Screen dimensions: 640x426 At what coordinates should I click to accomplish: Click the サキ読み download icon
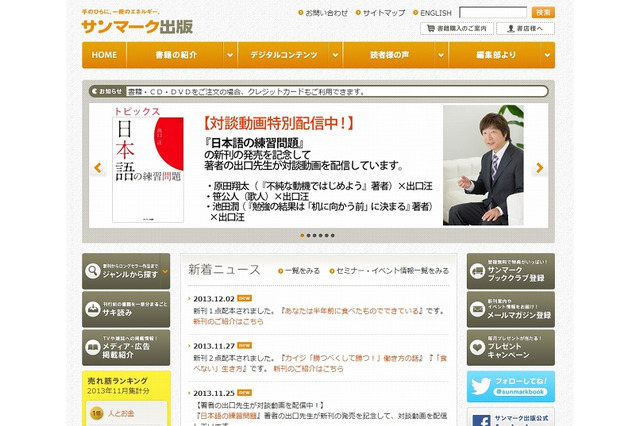(x=93, y=309)
